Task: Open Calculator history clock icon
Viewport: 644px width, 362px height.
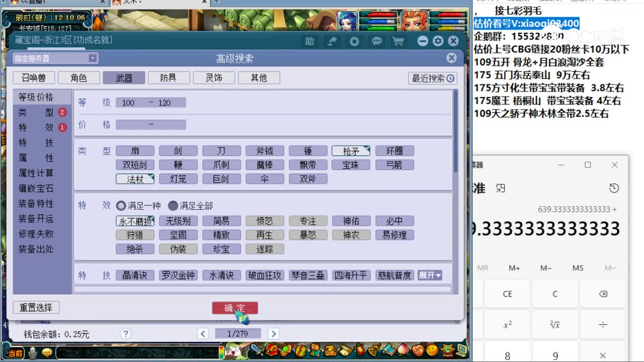Action: (614, 188)
